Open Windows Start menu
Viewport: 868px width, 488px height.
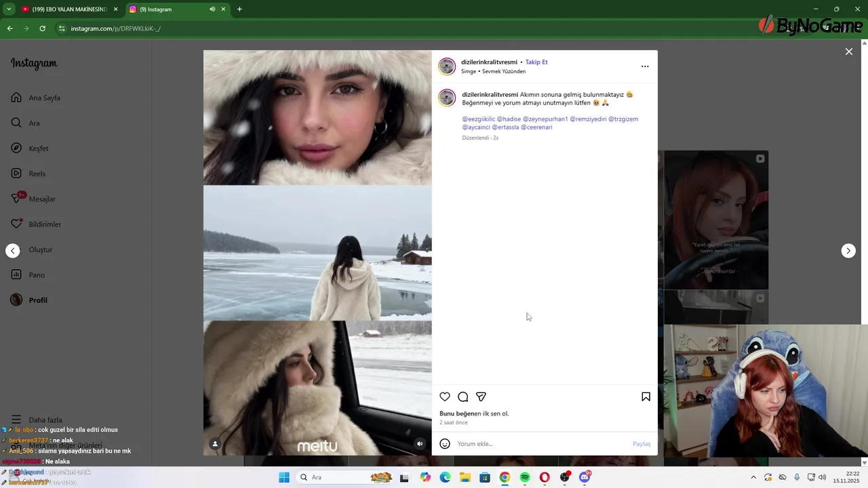click(x=284, y=477)
